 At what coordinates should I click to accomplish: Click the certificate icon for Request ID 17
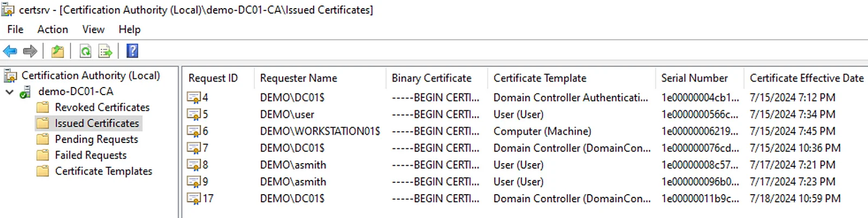194,199
